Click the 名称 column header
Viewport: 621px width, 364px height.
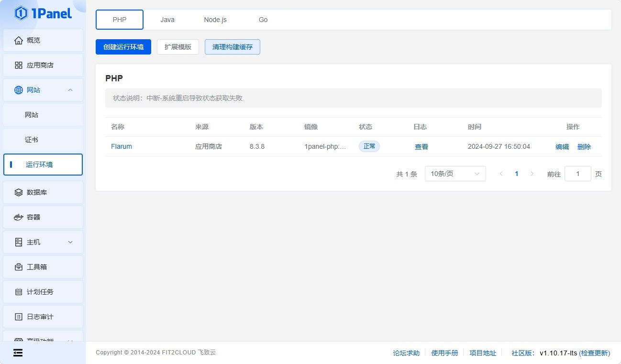[118, 127]
